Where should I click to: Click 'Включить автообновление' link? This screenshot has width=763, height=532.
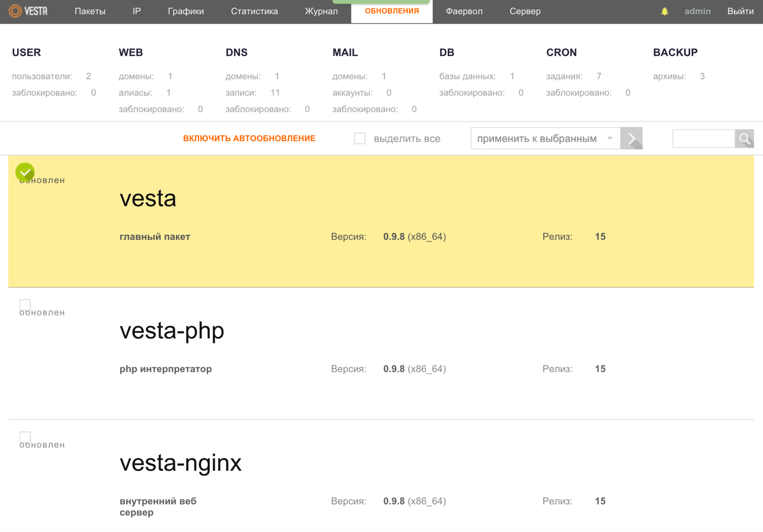tap(249, 139)
